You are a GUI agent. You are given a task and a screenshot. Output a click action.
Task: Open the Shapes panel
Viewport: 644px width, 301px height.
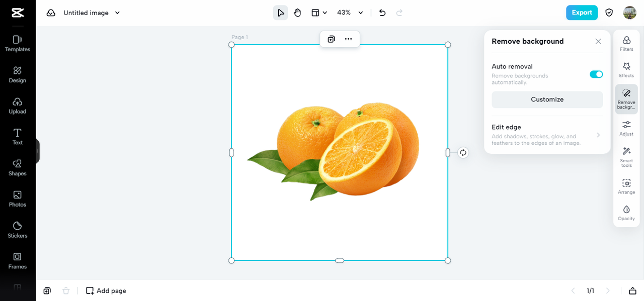pyautogui.click(x=18, y=168)
